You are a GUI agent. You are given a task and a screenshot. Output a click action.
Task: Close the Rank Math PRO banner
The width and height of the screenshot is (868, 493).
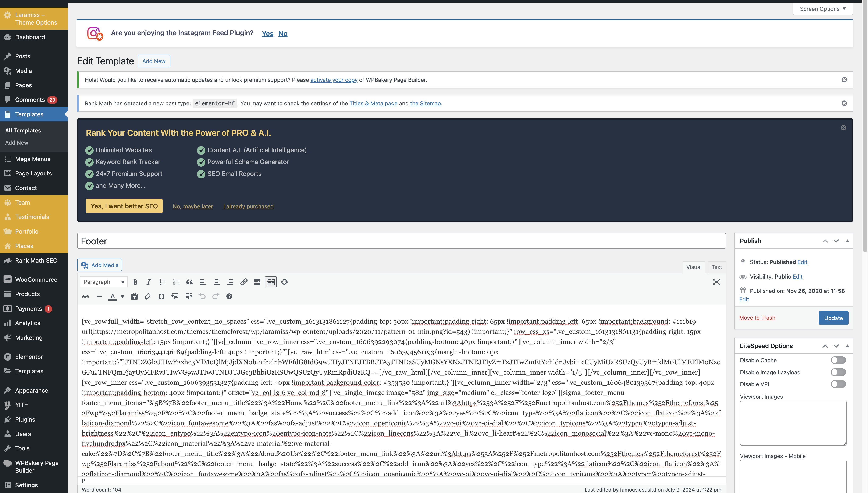[843, 128]
